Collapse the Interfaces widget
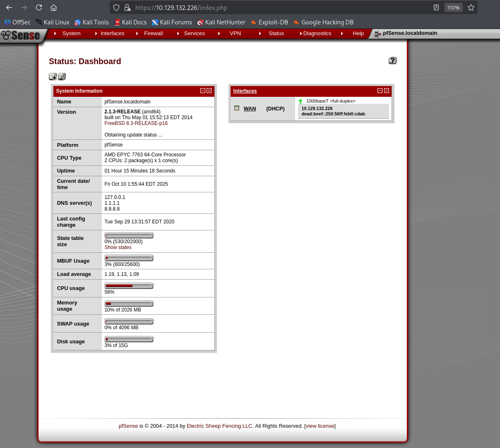500x448 pixels. click(x=380, y=91)
